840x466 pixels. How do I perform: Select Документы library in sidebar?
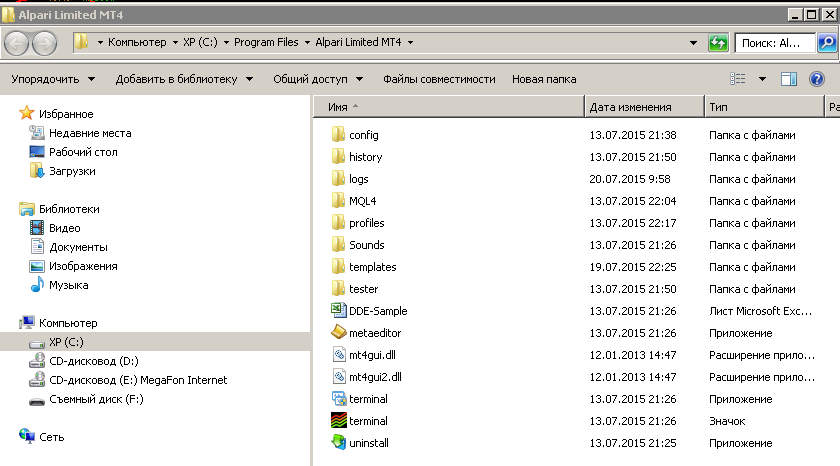78,247
